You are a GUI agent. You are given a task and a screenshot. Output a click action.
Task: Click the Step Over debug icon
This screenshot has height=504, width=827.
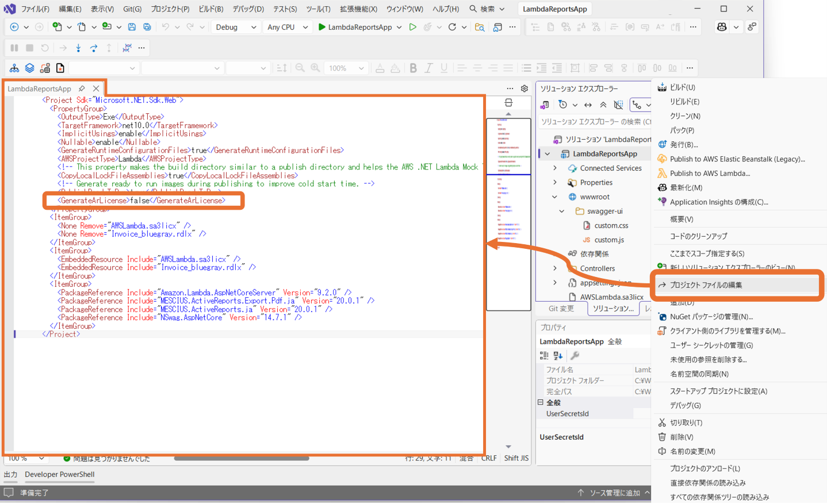[94, 48]
